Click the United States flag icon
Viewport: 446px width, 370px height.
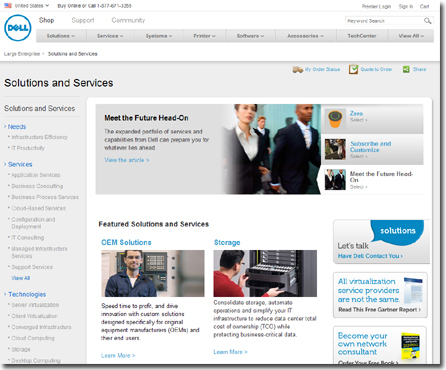pos(8,6)
